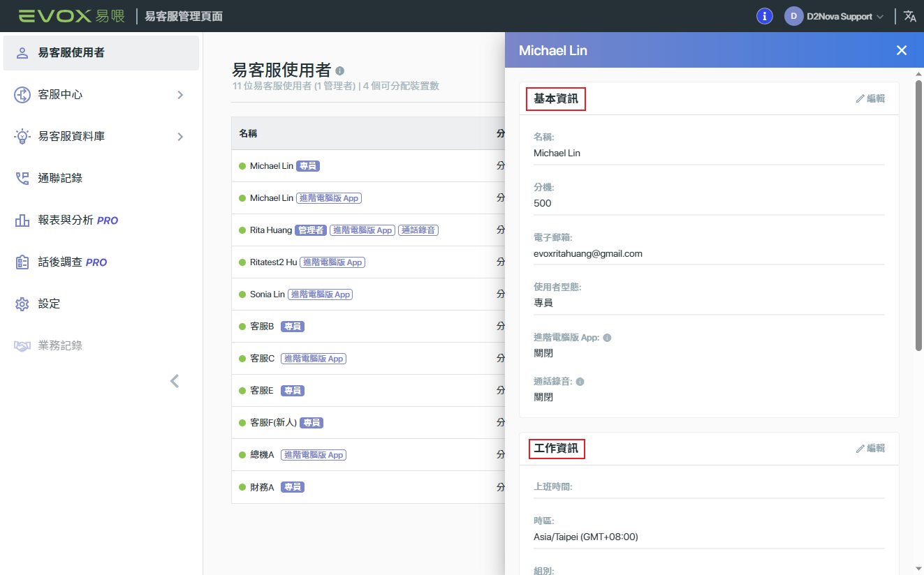Image resolution: width=924 pixels, height=575 pixels.
Task: Click the 設定 gear icon
Action: coord(22,304)
